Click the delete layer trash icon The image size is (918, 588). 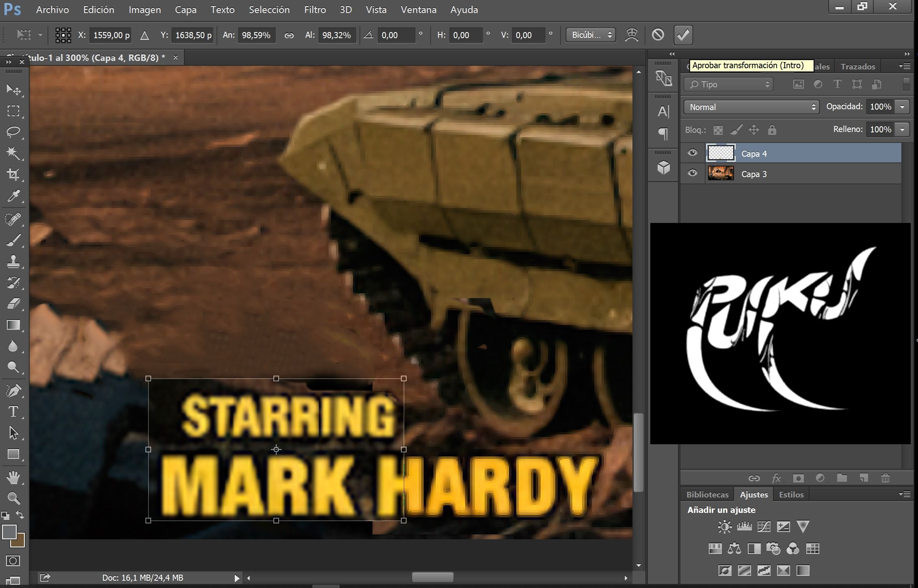pyautogui.click(x=886, y=478)
